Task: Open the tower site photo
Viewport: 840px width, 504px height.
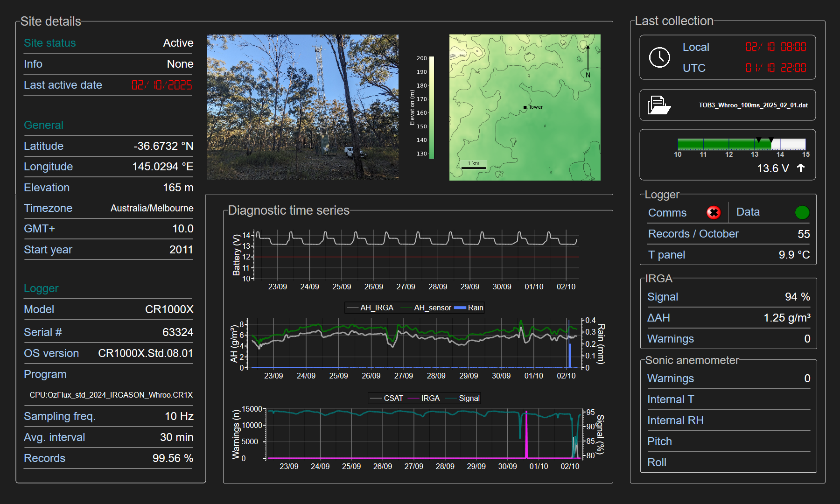Action: 302,107
